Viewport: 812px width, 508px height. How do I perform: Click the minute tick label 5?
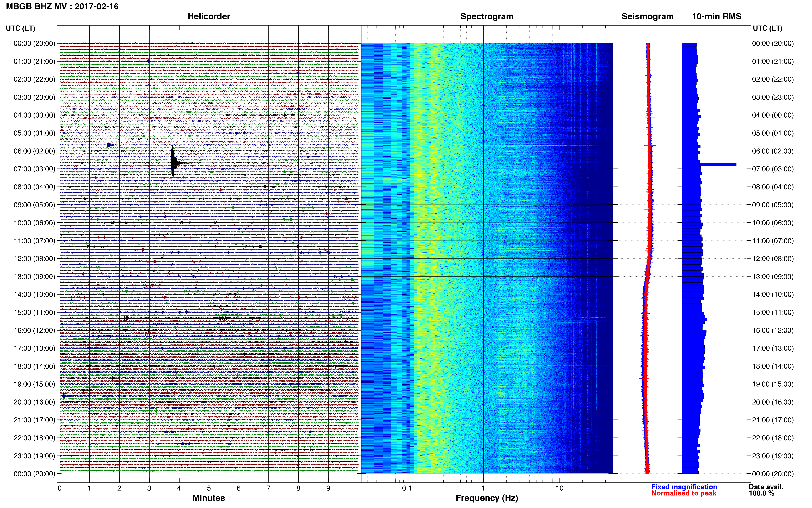209,488
